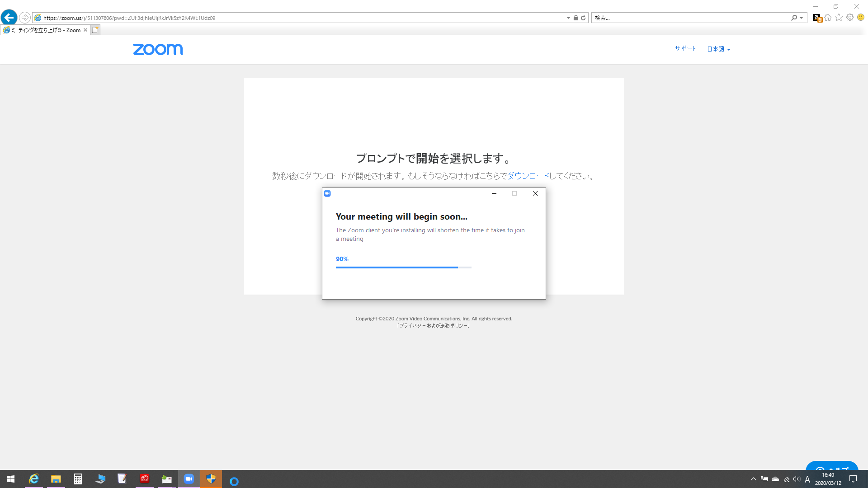Click the Zoom icon in installer title bar
The width and height of the screenshot is (868, 488).
coord(327,193)
